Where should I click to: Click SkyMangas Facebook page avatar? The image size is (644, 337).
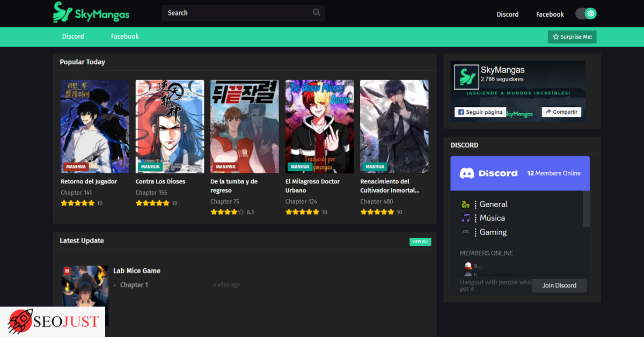point(466,77)
